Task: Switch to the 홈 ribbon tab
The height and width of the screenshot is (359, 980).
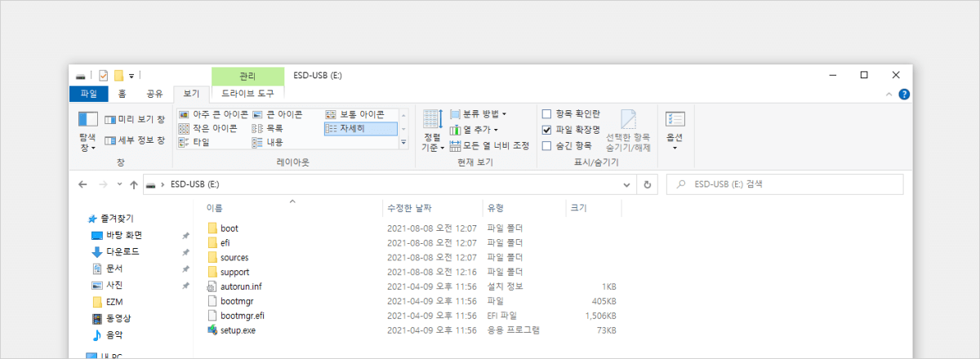Action: tap(122, 94)
